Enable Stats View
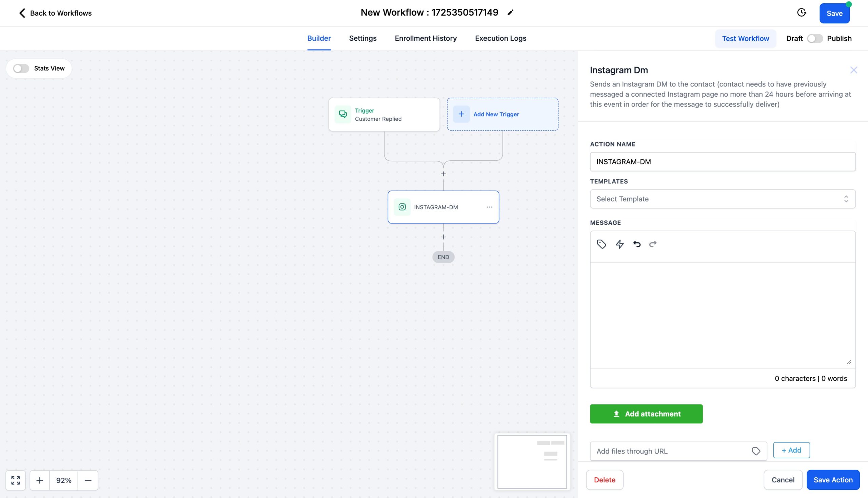 pyautogui.click(x=21, y=68)
